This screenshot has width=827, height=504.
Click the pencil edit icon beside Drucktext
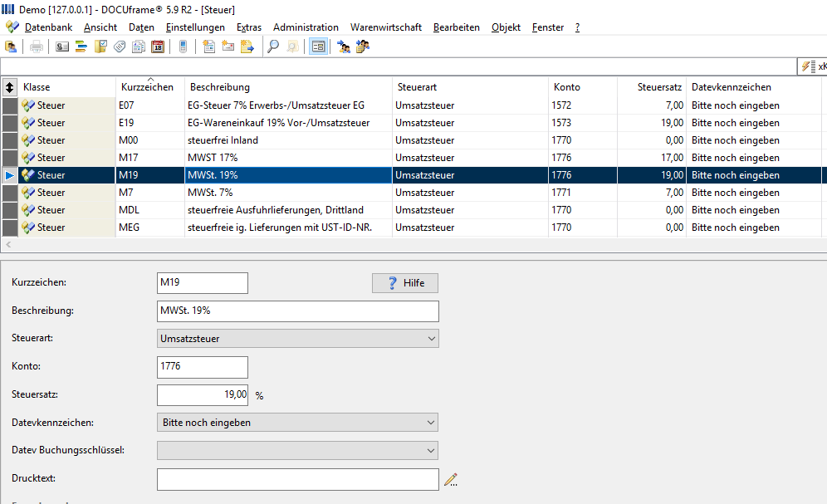pyautogui.click(x=450, y=479)
